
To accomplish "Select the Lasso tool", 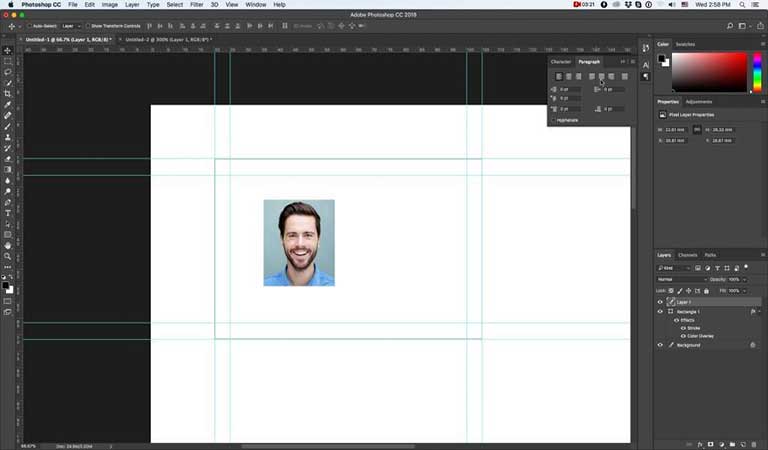I will tap(8, 72).
